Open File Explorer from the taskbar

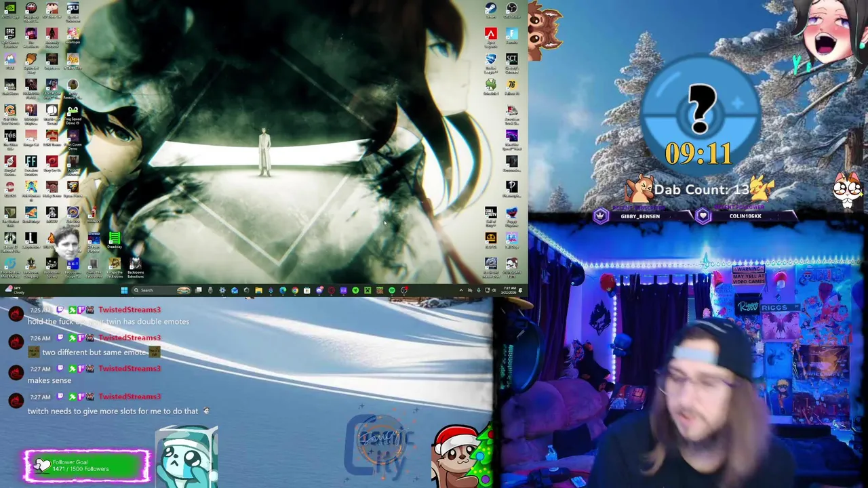258,290
